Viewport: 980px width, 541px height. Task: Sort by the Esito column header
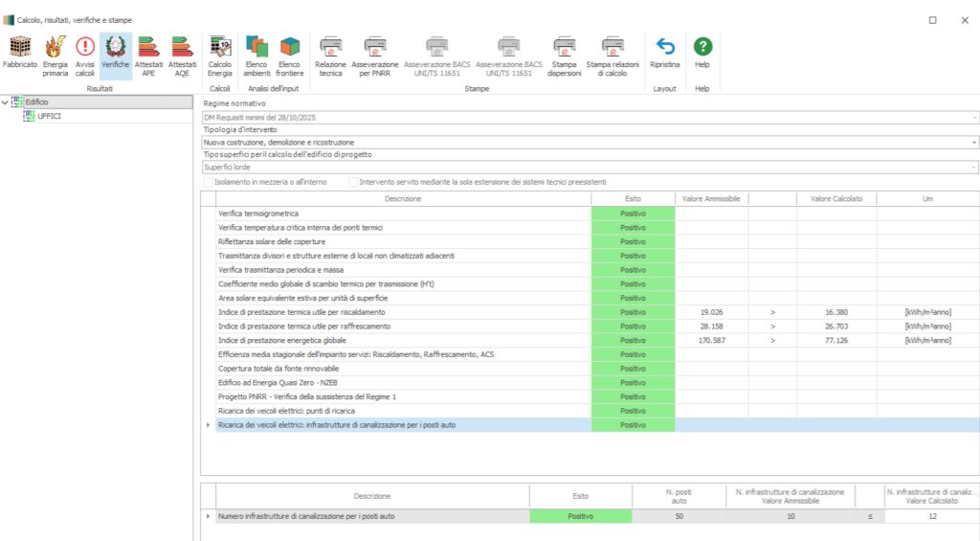point(633,199)
